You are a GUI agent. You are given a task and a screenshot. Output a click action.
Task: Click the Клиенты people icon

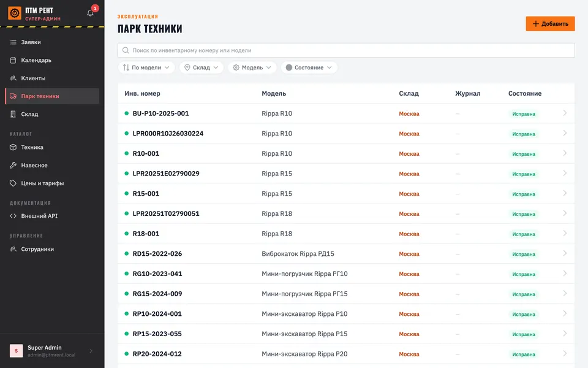tap(13, 78)
